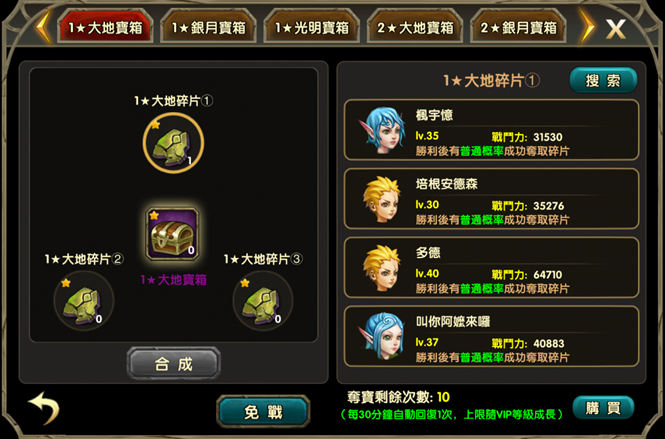Select the 1★大地碎片① fragment icon

(173, 143)
